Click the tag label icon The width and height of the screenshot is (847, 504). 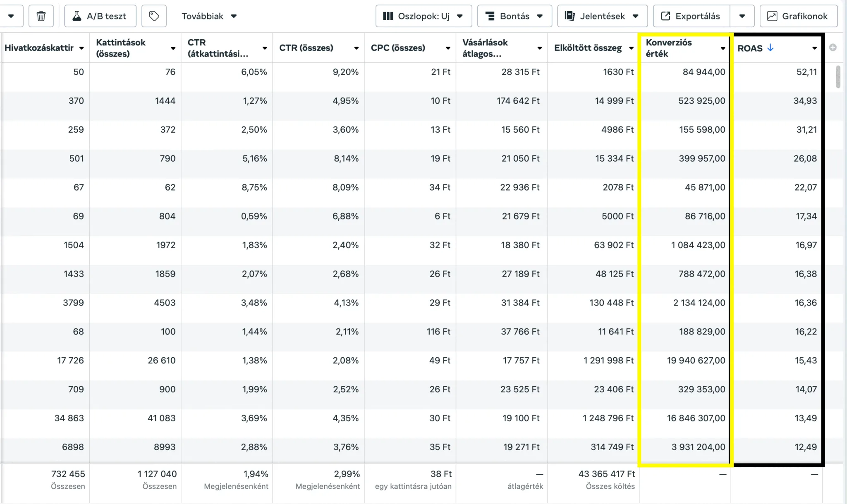click(x=154, y=16)
